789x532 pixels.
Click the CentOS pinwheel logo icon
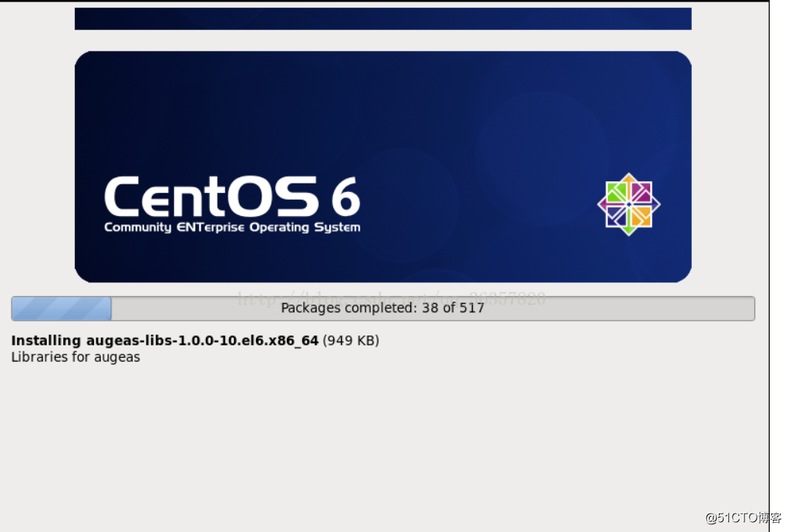click(x=629, y=204)
